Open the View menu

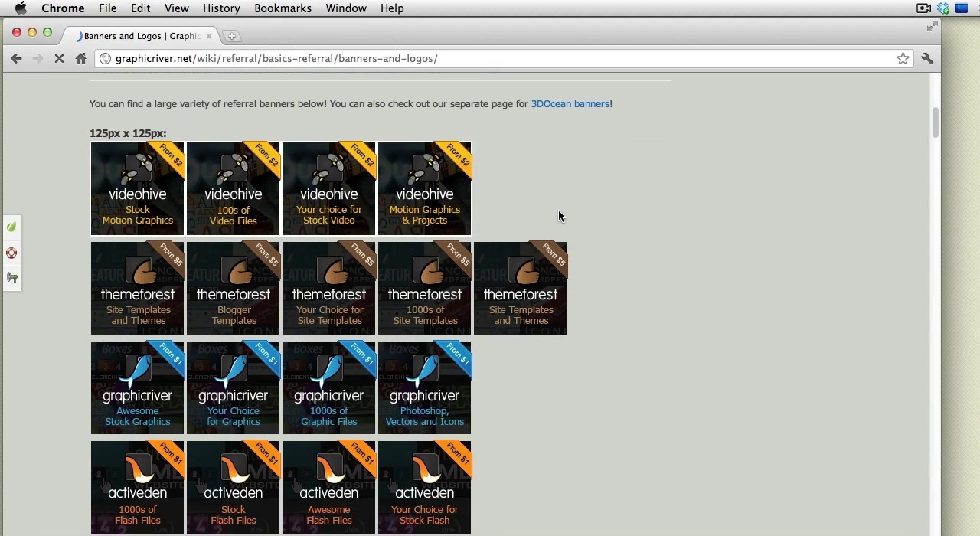click(176, 8)
